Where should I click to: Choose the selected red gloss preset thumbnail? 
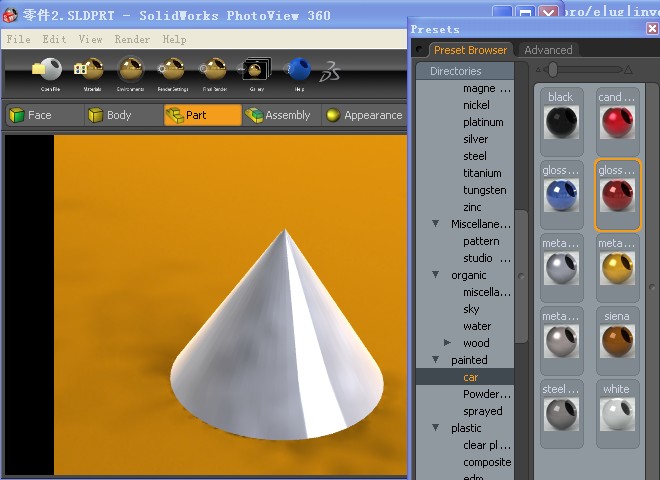pos(617,195)
